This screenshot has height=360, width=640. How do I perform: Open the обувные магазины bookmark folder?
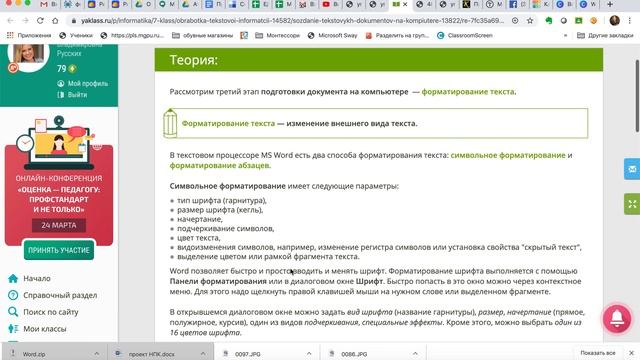[202, 36]
